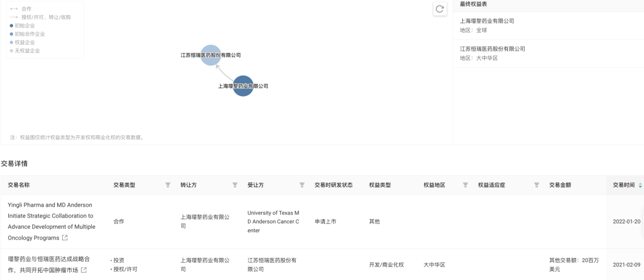Click 权益企业 legend entry
Screen dimensions: 644x280
(x=22, y=42)
